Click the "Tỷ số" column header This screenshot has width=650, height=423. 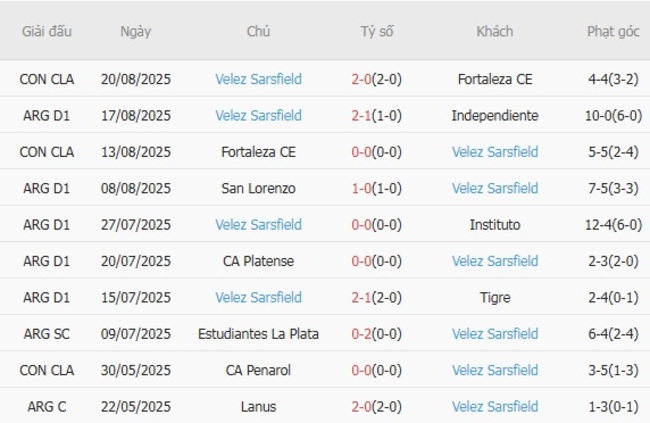click(x=377, y=31)
